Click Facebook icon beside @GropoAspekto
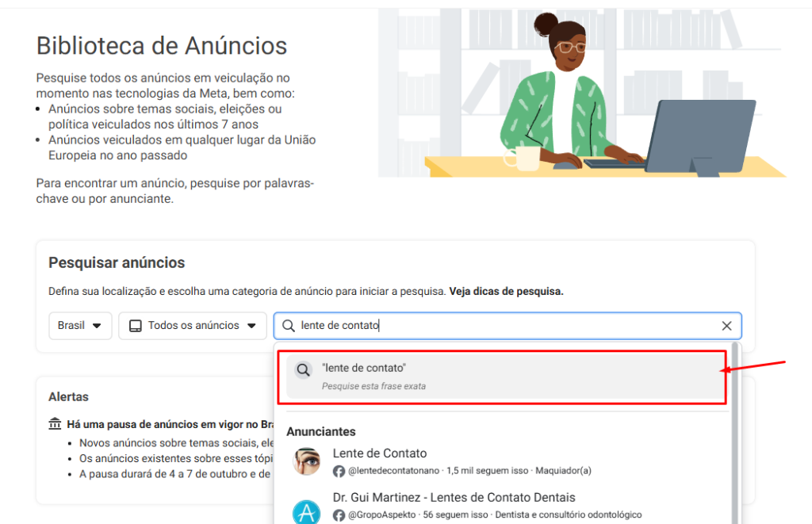 pos(339,515)
